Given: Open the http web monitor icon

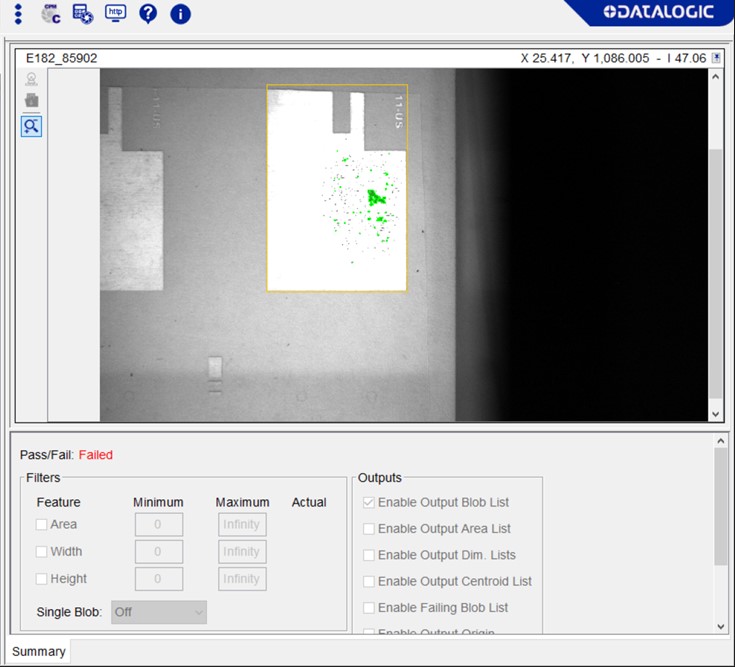Looking at the screenshot, I should coord(116,14).
